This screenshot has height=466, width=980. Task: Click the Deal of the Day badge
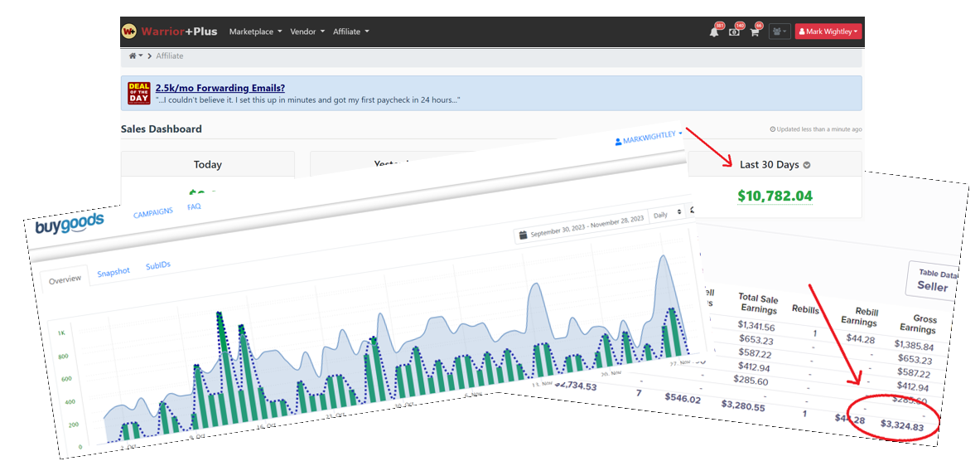click(138, 93)
